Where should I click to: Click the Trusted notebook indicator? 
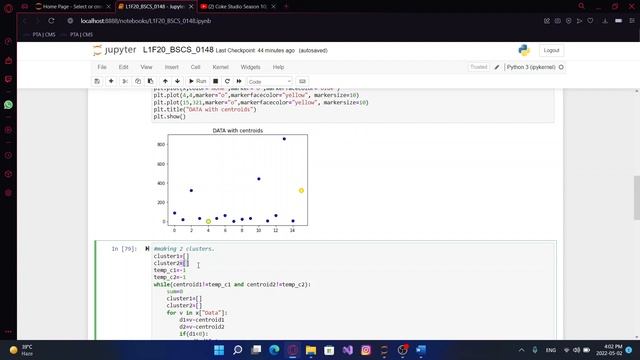(478, 67)
